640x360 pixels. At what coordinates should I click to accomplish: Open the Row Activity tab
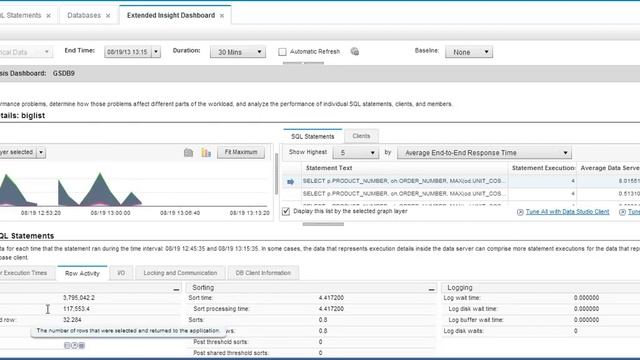point(82,273)
